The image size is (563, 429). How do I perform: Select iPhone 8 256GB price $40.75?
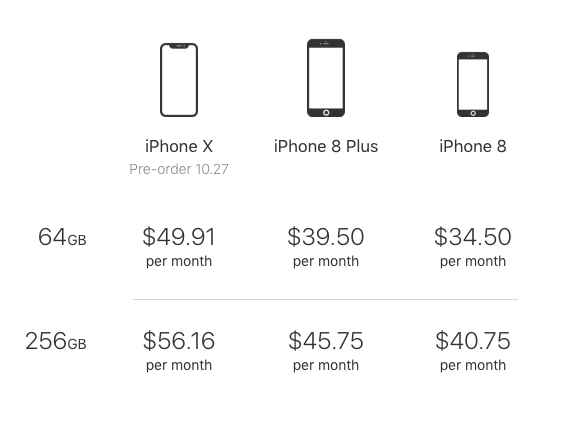point(473,341)
